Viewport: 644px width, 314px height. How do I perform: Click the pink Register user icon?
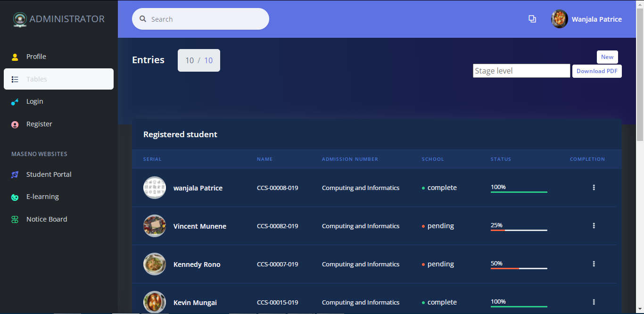pos(15,124)
